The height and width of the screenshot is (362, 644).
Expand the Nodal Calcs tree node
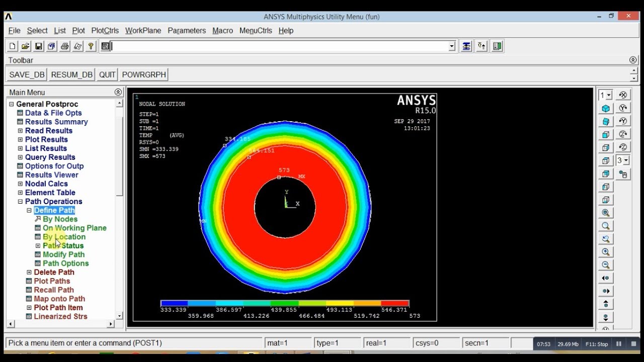[x=20, y=184]
